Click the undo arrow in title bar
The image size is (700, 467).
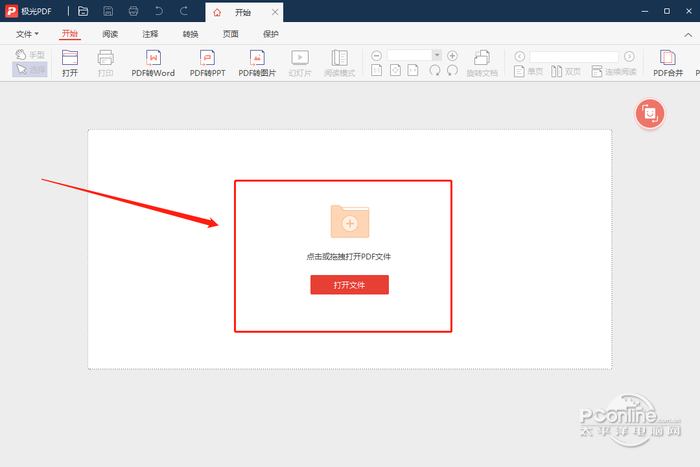(x=158, y=11)
